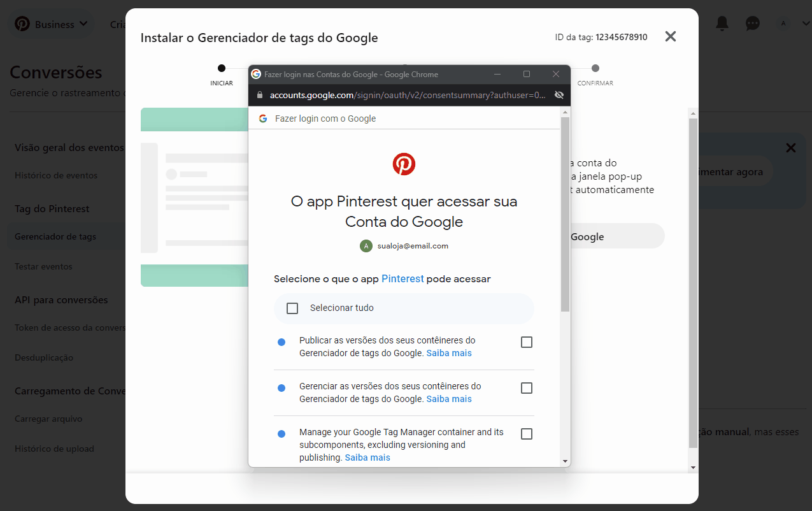The width and height of the screenshot is (812, 511).
Task: Click the Tag do Pinterest sidebar heading
Action: pos(52,209)
